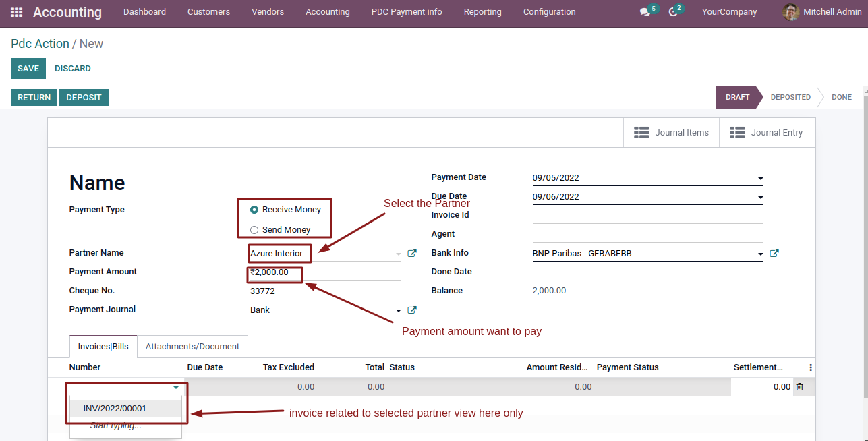Click Cheque No. field 33772
Screen dimensions: 868x441
[x=325, y=291]
